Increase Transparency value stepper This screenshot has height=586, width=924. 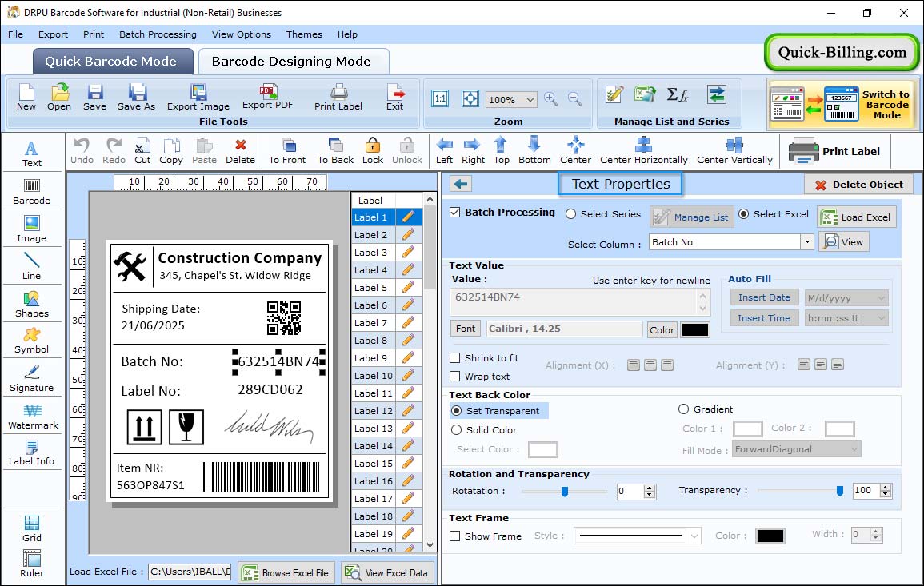tap(885, 488)
